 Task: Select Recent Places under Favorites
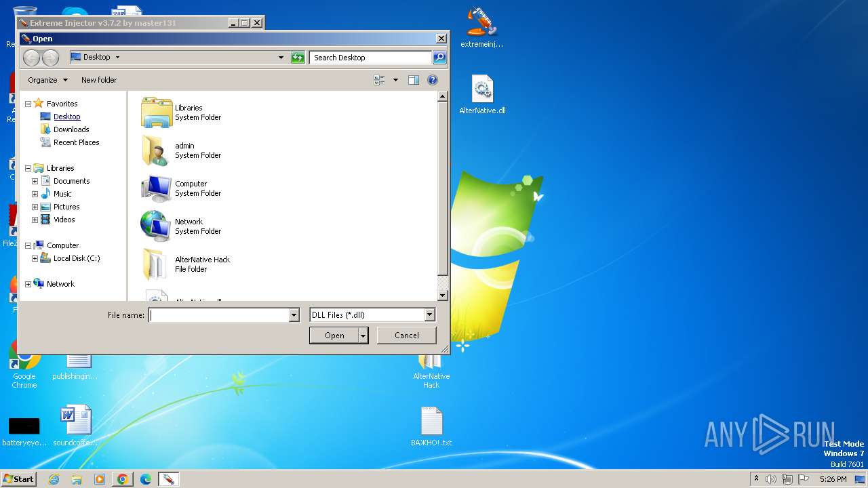coord(76,142)
